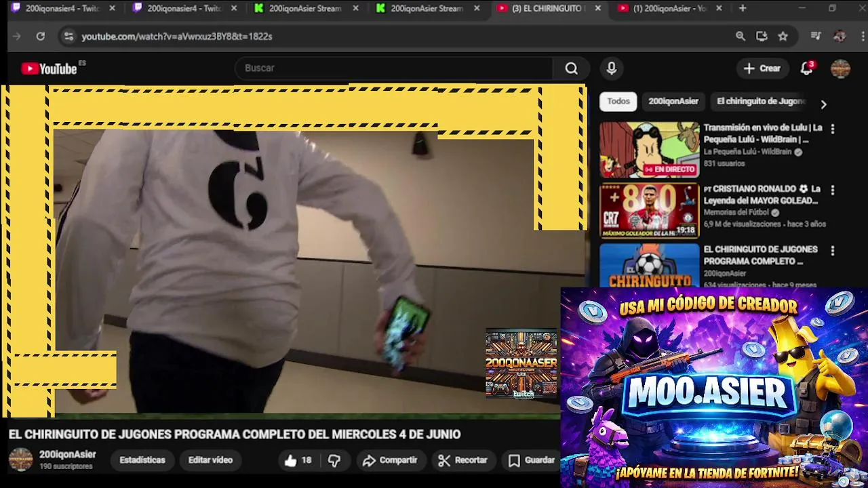Image resolution: width=868 pixels, height=488 pixels.
Task: Click the video player area
Action: pyautogui.click(x=293, y=251)
